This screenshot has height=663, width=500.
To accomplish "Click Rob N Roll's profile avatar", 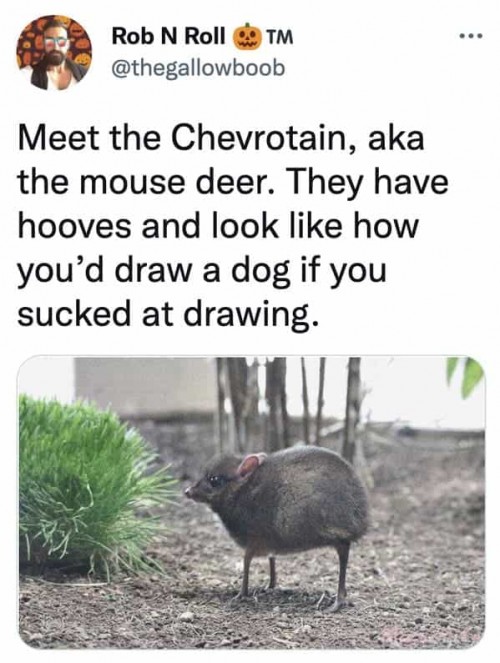I will [55, 53].
